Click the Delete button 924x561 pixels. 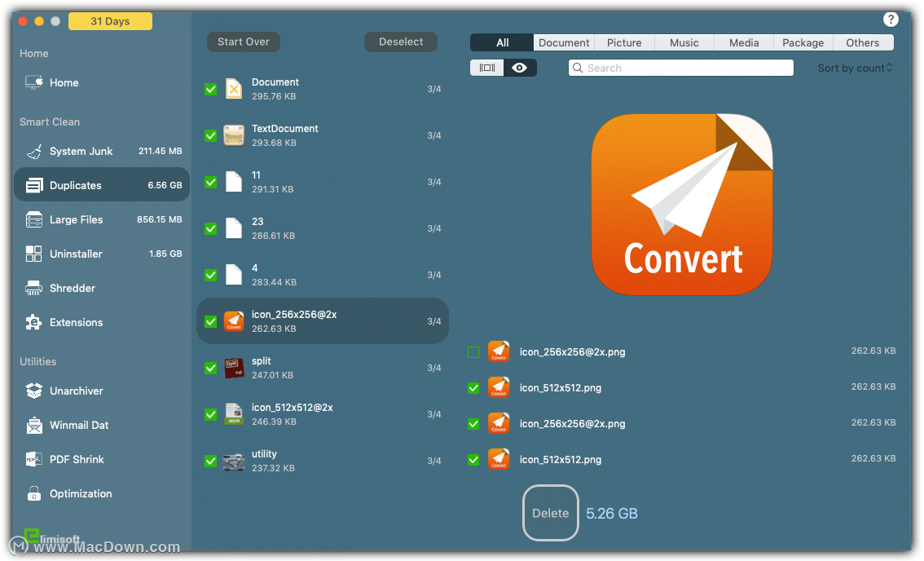550,513
